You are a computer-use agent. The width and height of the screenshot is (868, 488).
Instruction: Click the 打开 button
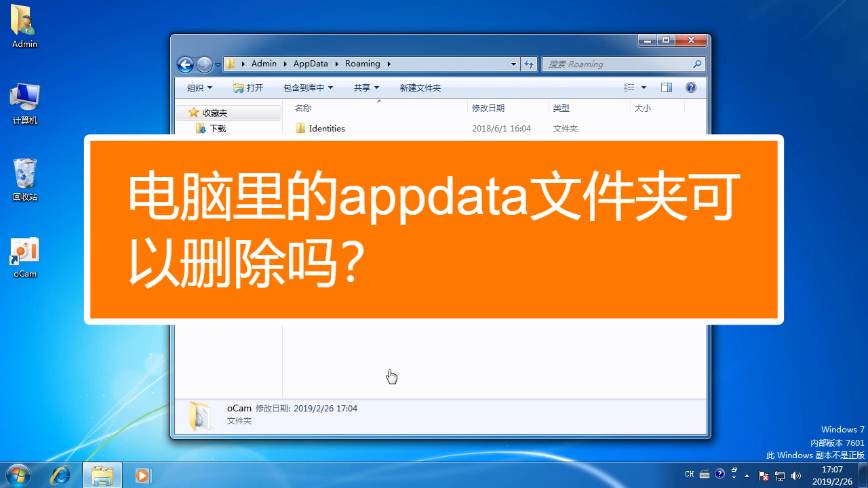pyautogui.click(x=250, y=87)
